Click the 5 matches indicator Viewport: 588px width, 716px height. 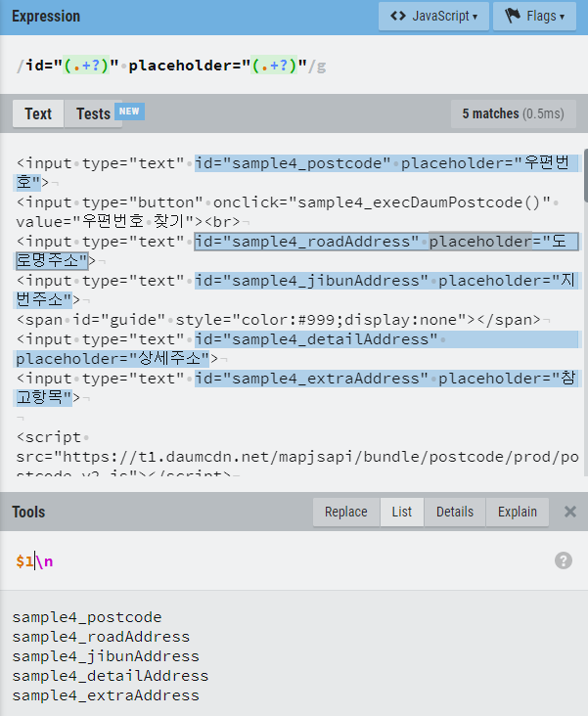point(513,113)
